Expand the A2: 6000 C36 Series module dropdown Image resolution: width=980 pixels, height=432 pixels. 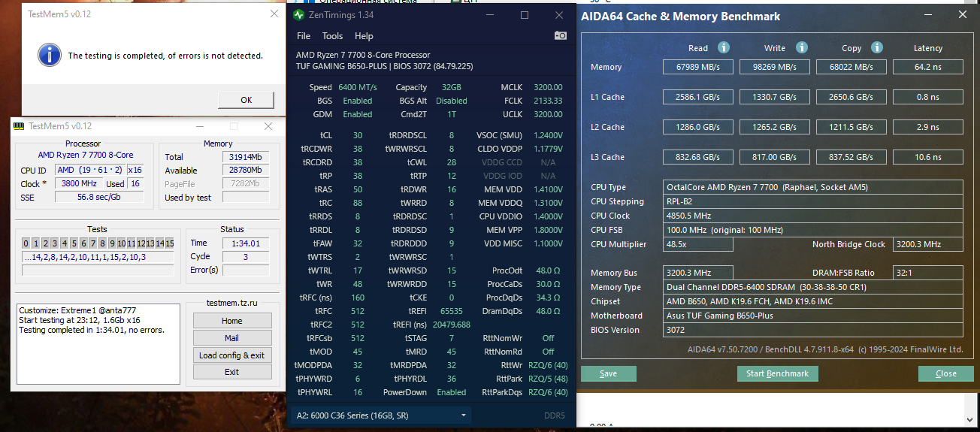coord(382,415)
